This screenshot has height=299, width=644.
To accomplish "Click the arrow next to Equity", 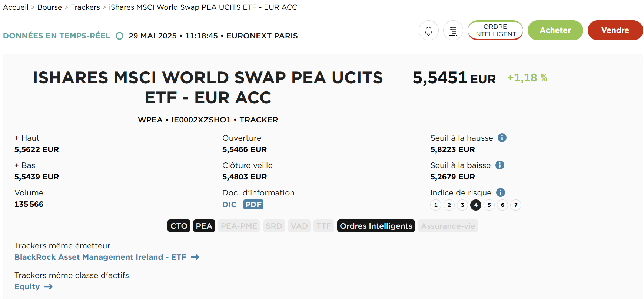I will click(x=48, y=287).
